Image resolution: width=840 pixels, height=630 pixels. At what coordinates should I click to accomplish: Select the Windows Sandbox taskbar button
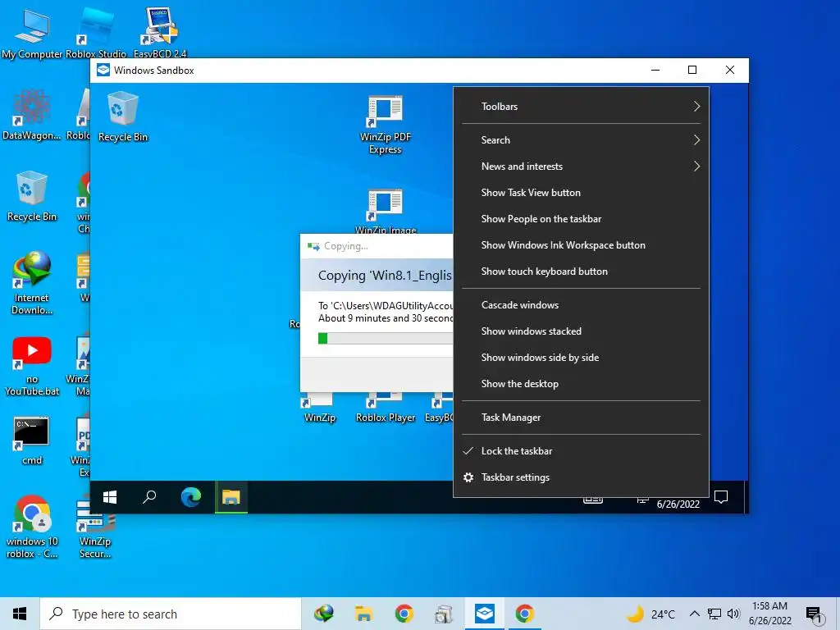(x=484, y=614)
